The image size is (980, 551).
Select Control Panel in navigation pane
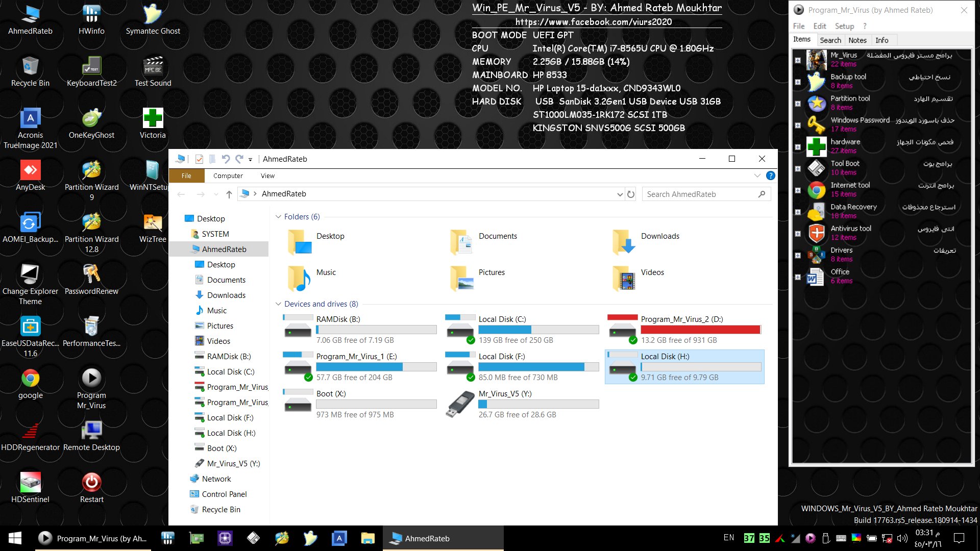point(224,494)
